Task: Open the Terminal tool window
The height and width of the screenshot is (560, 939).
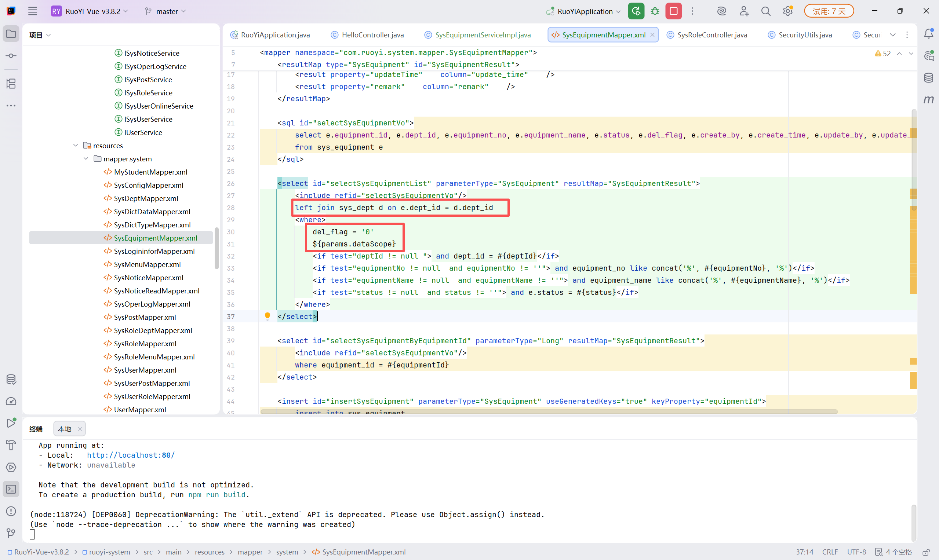Action: pyautogui.click(x=11, y=490)
